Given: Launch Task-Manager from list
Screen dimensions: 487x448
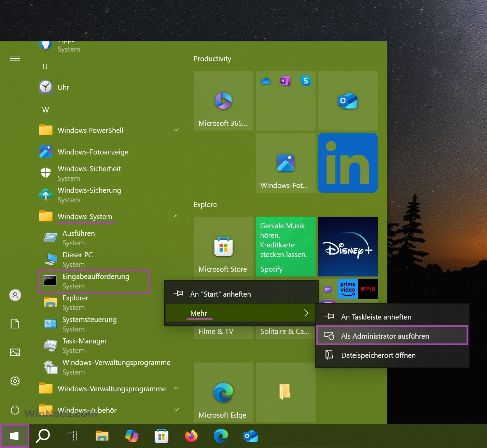Looking at the screenshot, I should tap(109, 346).
